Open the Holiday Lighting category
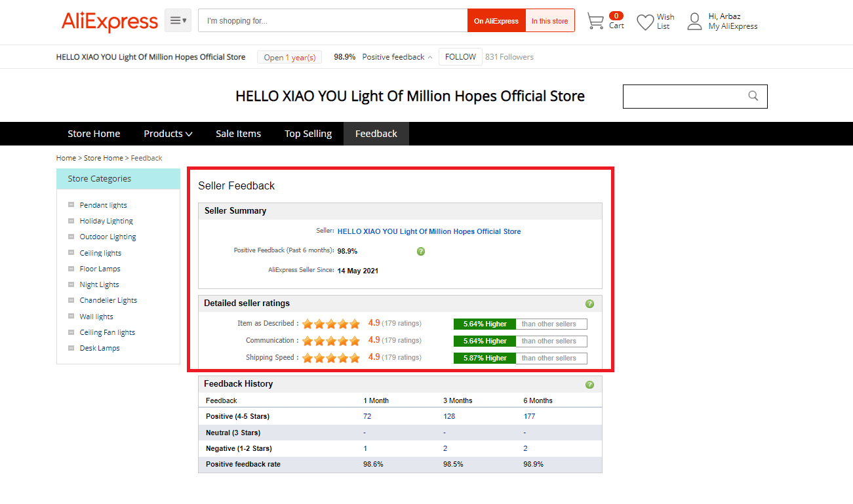Viewport: 853px width, 504px height. pyautogui.click(x=106, y=221)
